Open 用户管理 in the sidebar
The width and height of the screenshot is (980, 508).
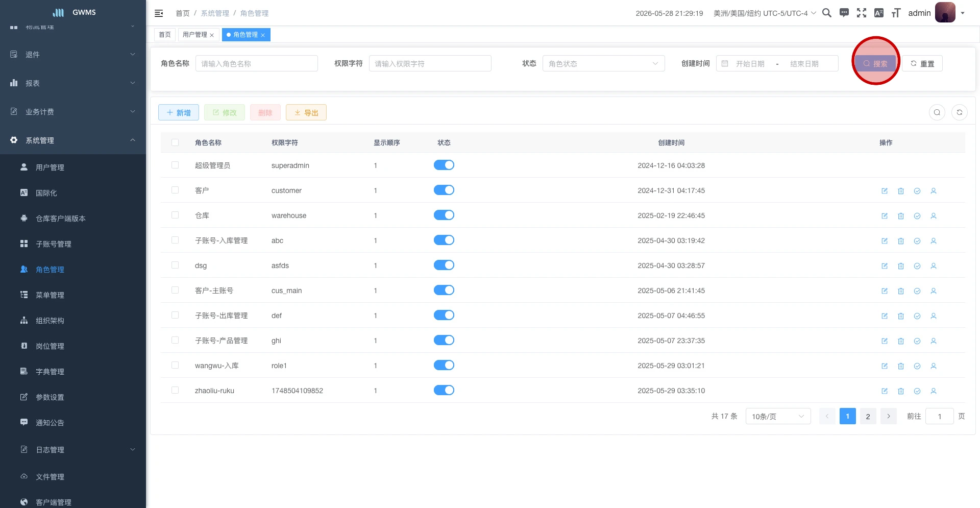tap(73, 167)
